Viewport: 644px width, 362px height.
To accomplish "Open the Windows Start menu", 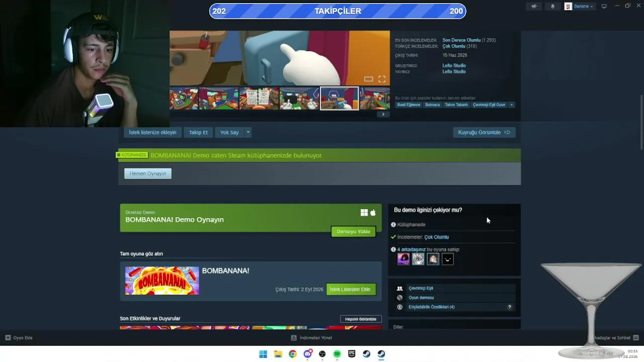I will [263, 354].
